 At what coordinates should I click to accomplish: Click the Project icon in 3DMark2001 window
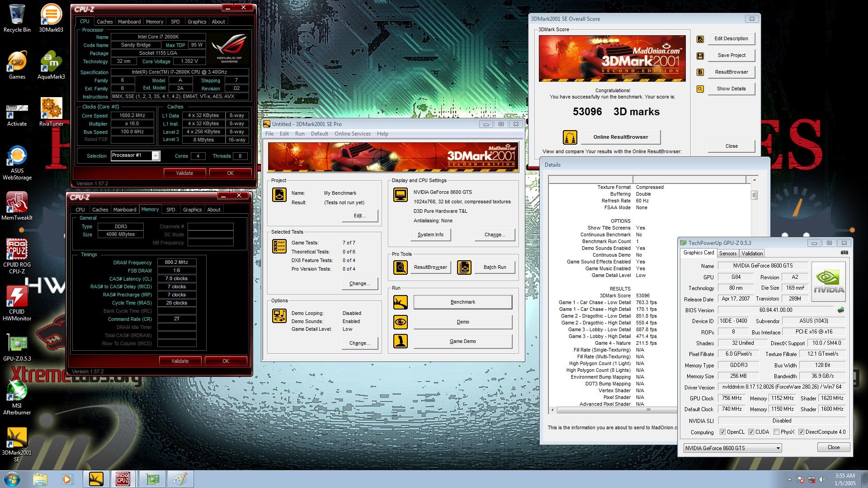pyautogui.click(x=279, y=195)
